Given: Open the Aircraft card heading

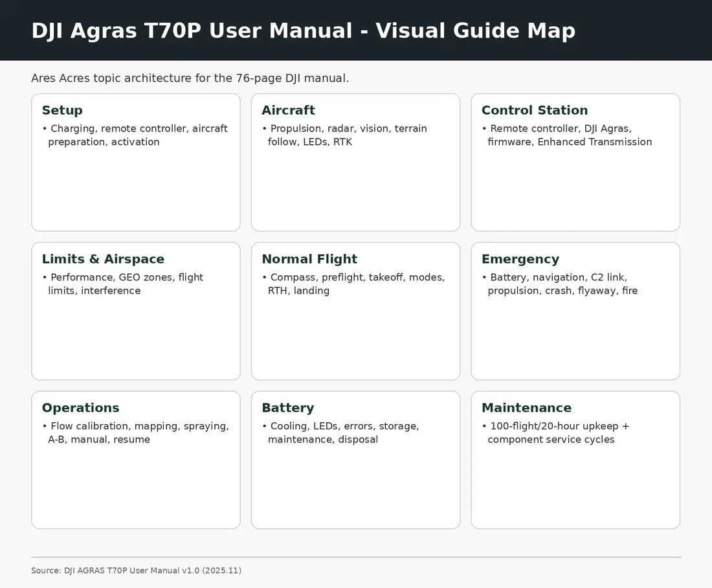Looking at the screenshot, I should (x=288, y=110).
